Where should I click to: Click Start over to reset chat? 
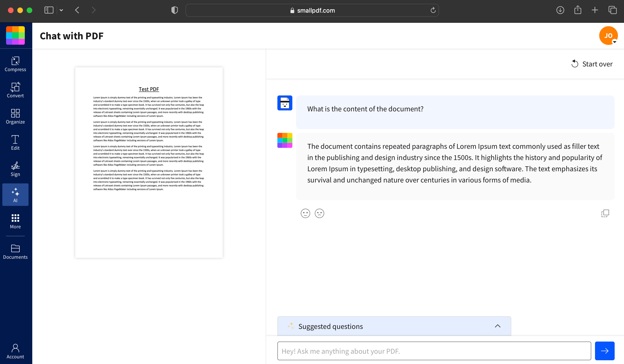pyautogui.click(x=592, y=64)
